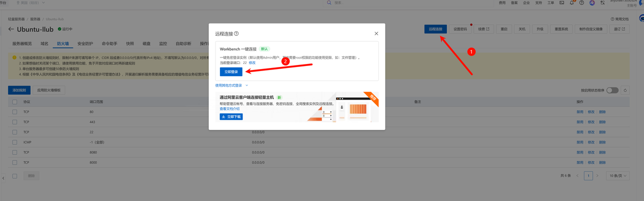This screenshot has height=201, width=644.
Task: Go to previous page with left chevron
Action: point(578,176)
